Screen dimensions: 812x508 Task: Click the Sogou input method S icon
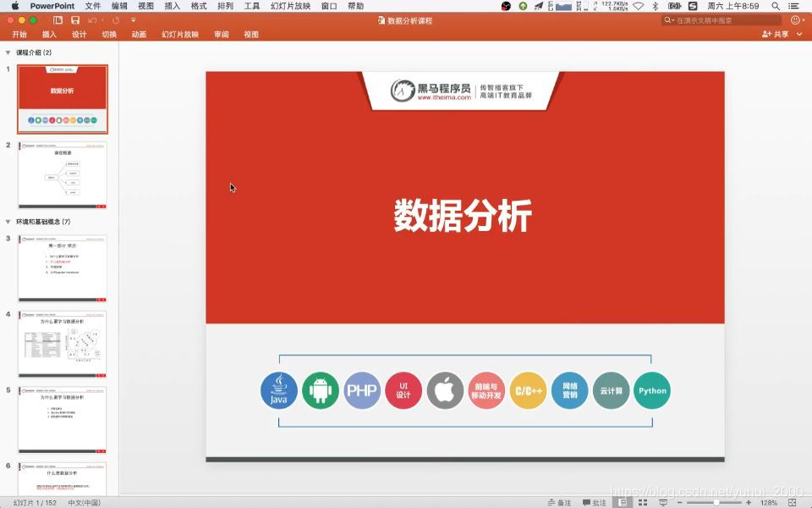click(x=693, y=6)
